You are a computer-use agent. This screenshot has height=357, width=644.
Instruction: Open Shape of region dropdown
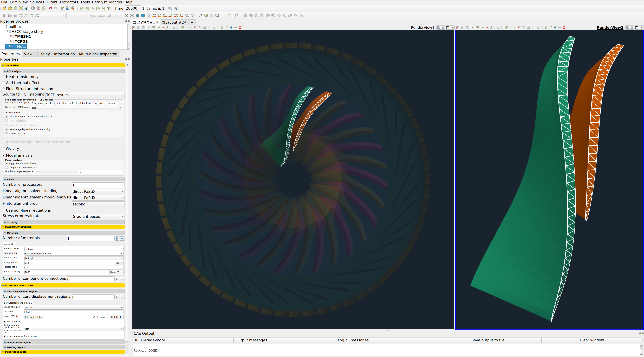pyautogui.click(x=74, y=308)
